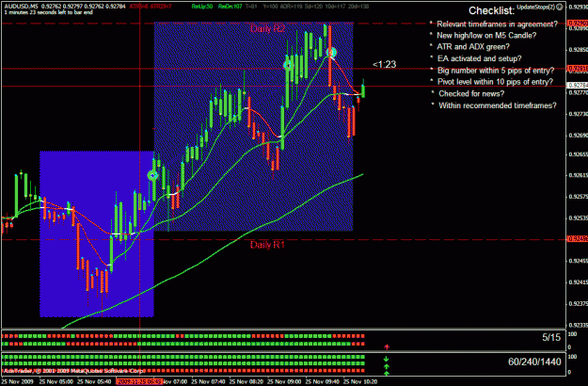588x386 pixels.
Task: Click the red price tag at the Daily R2 level
Action: pyautogui.click(x=577, y=24)
